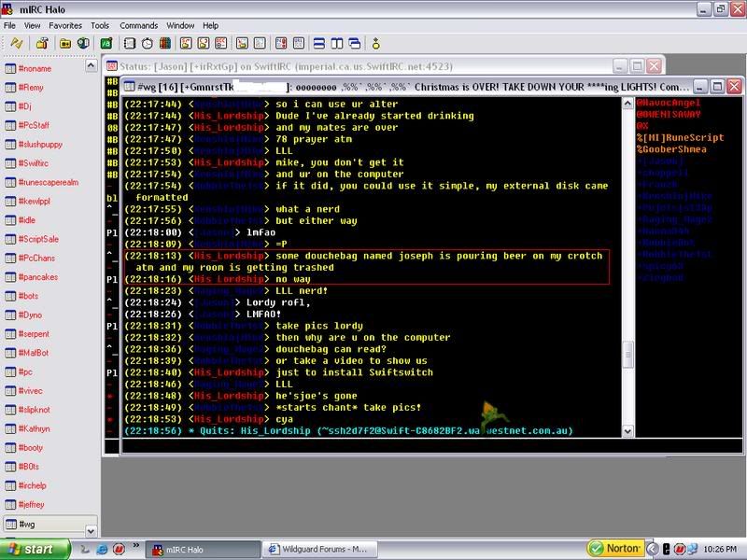Click chat scrollbar down arrow
Image resolution: width=747 pixels, height=560 pixels.
(627, 431)
